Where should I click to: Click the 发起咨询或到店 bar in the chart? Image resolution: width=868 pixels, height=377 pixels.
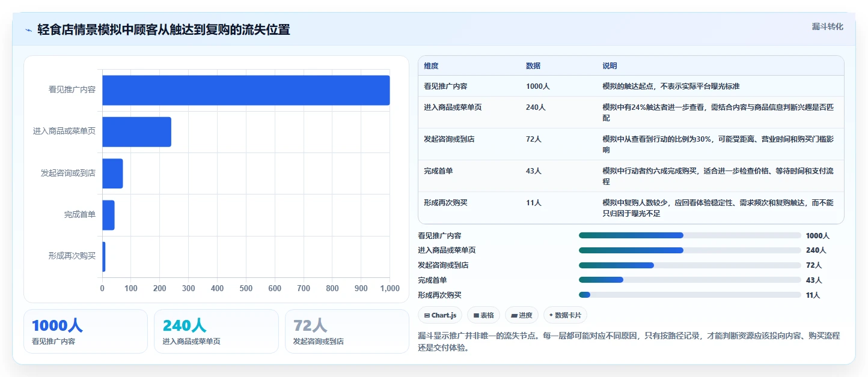pyautogui.click(x=112, y=173)
